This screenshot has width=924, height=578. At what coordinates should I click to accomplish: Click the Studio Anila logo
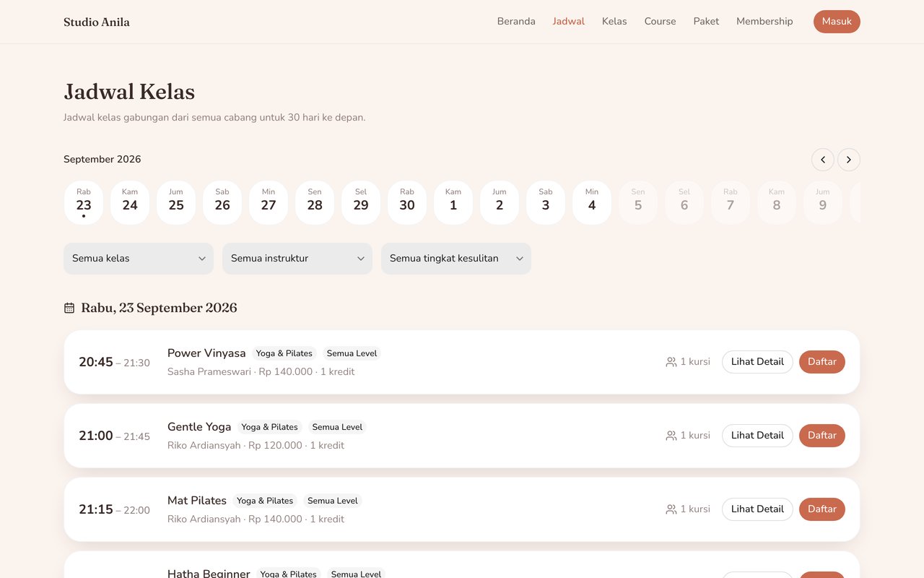(x=97, y=22)
